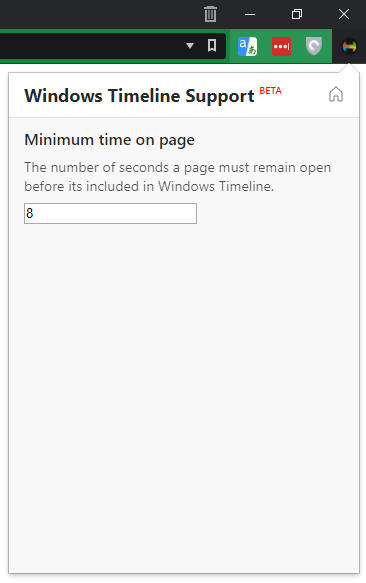Click the gray shield extension icon
The image size is (366, 583).
tap(314, 46)
